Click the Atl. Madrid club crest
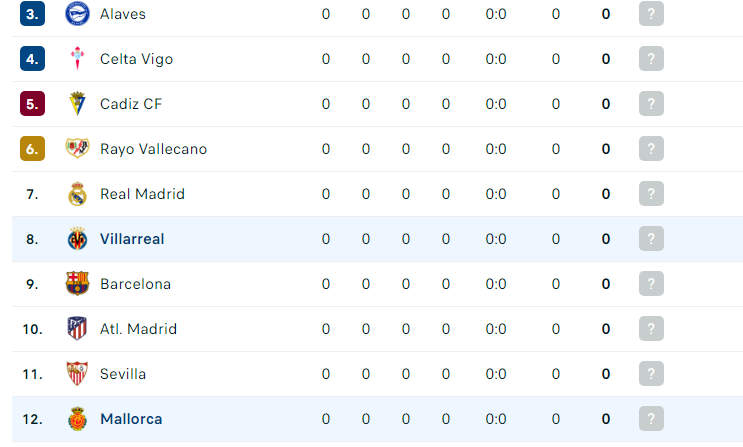This screenshot has height=447, width=743. tap(77, 328)
